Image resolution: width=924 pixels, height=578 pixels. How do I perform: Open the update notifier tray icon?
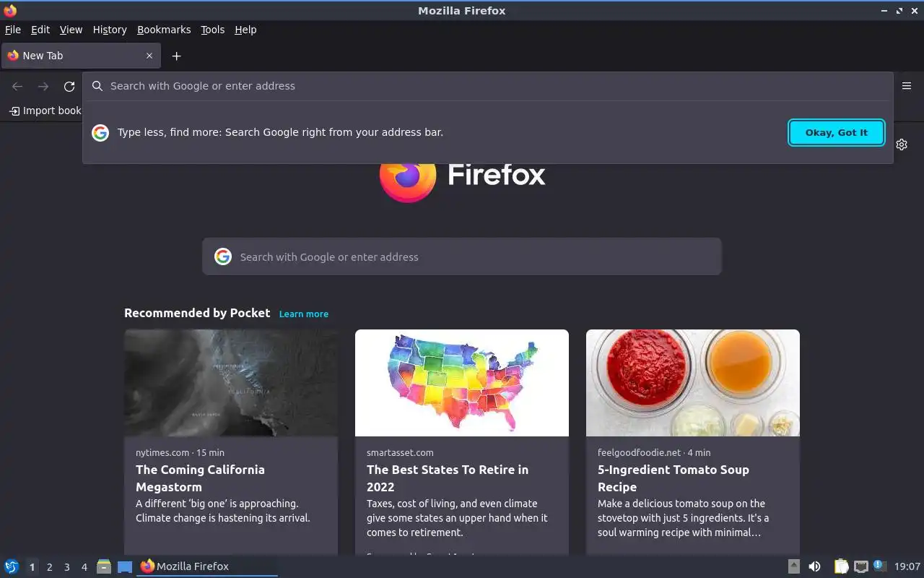click(879, 566)
